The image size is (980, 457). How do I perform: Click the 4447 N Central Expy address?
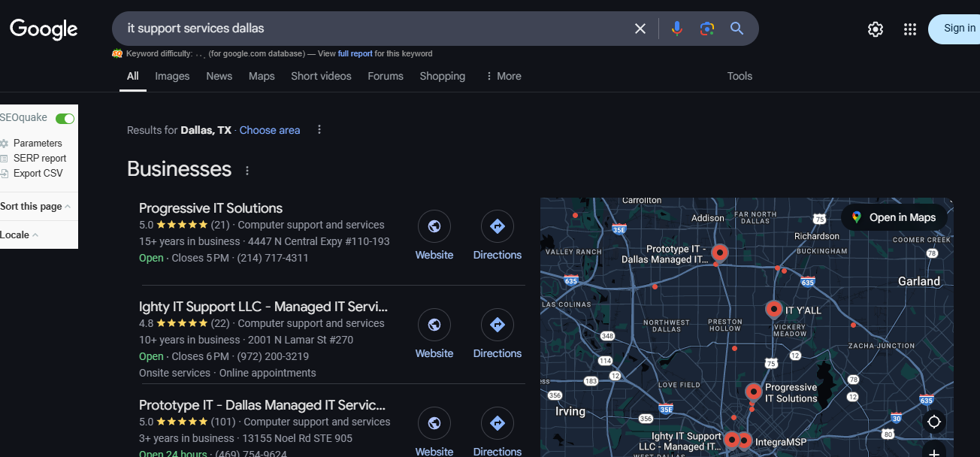click(x=319, y=241)
